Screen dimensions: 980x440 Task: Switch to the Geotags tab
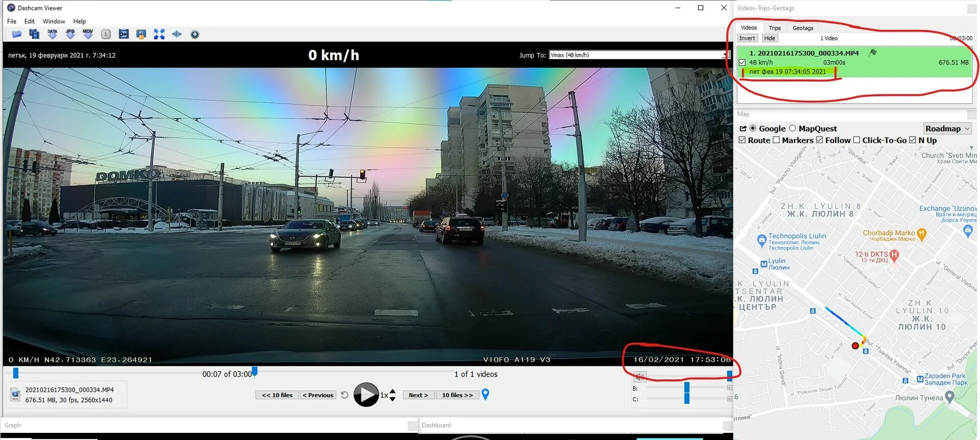pos(803,28)
